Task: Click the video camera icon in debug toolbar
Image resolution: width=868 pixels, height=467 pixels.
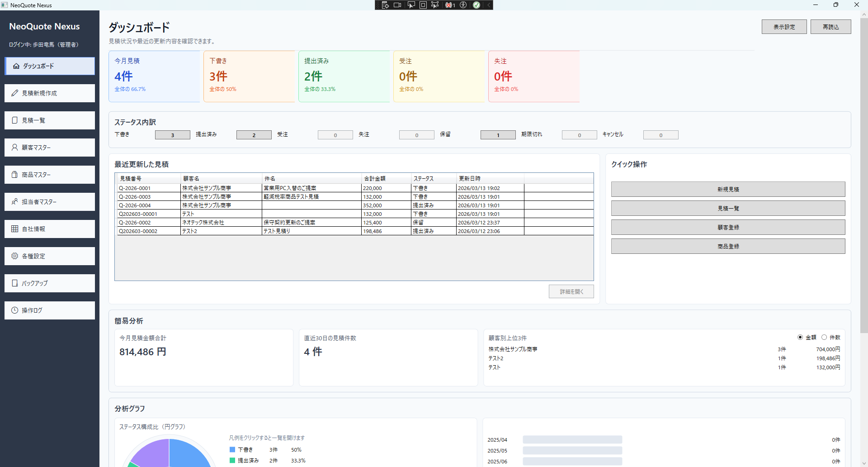Action: click(397, 5)
